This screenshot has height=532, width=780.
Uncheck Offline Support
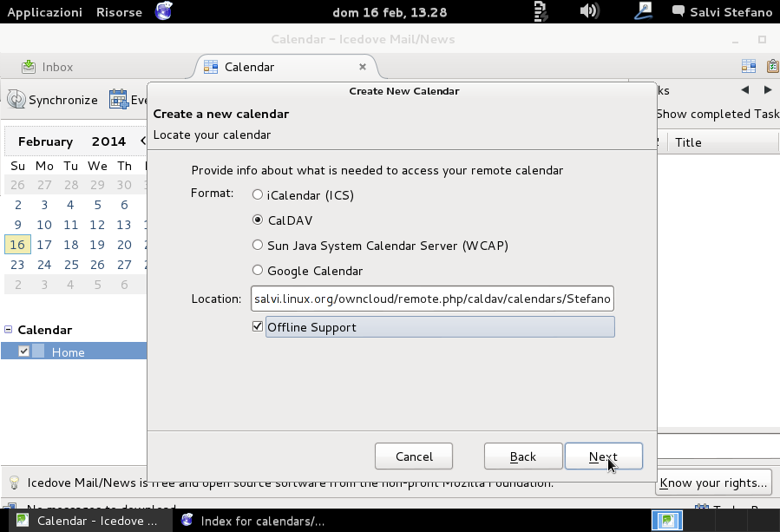(x=257, y=327)
